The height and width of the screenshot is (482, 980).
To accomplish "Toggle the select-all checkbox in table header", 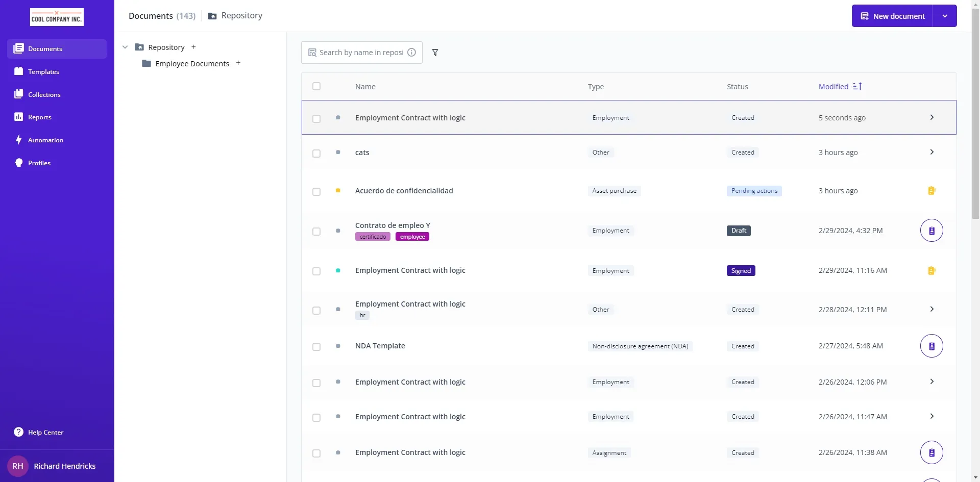I will pos(316,86).
